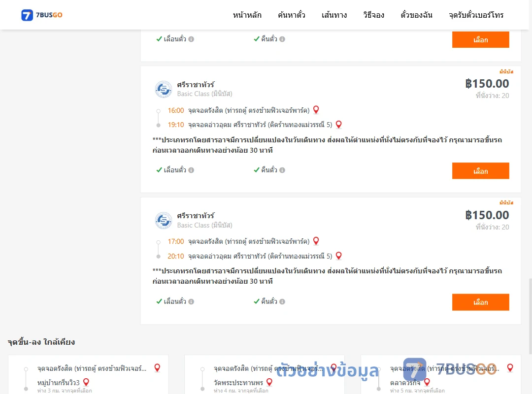The image size is (532, 394).
Task: Click info icon beside เลื่อนตั๋ว in 17:00 trip
Action: (191, 301)
